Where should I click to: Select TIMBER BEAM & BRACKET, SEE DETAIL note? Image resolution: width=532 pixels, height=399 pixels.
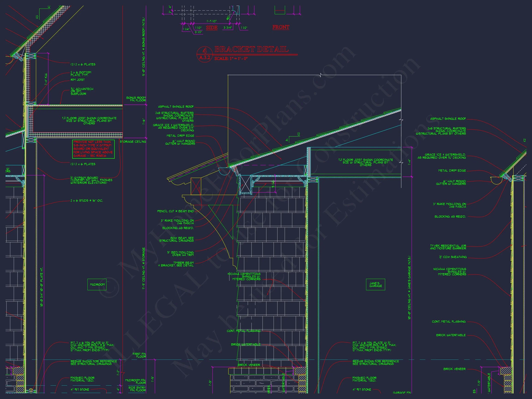tap(176, 264)
